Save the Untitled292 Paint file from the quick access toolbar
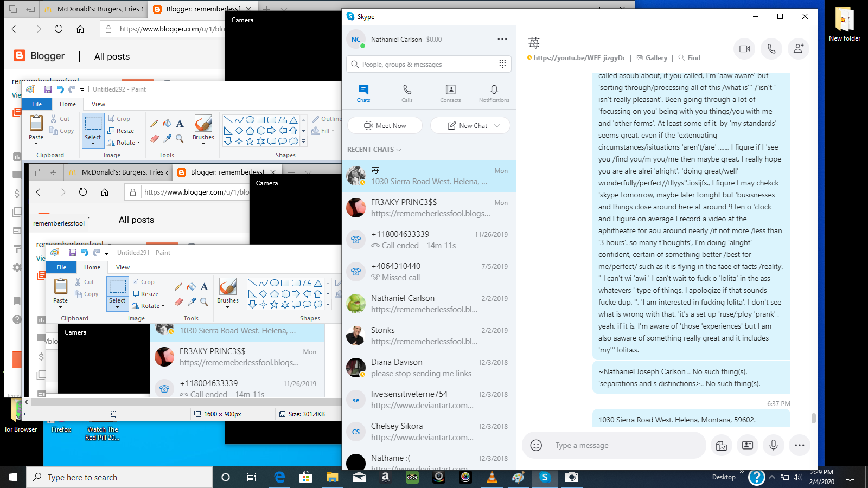The width and height of the screenshot is (868, 488). pos(48,89)
